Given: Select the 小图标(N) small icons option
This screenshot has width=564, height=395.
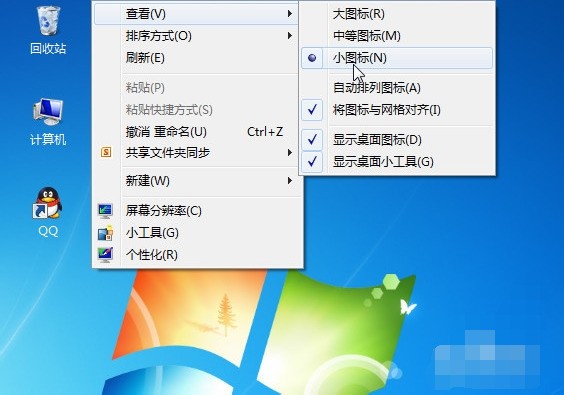Looking at the screenshot, I should point(397,58).
